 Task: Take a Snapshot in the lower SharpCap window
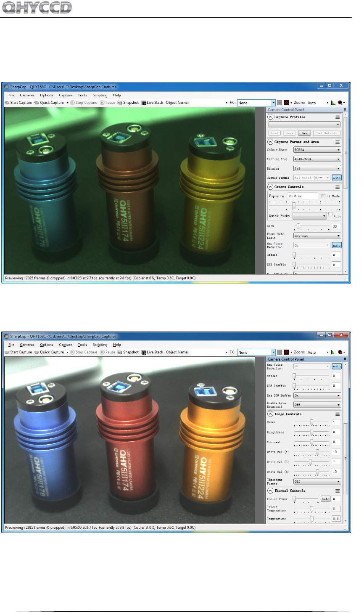coord(128,352)
